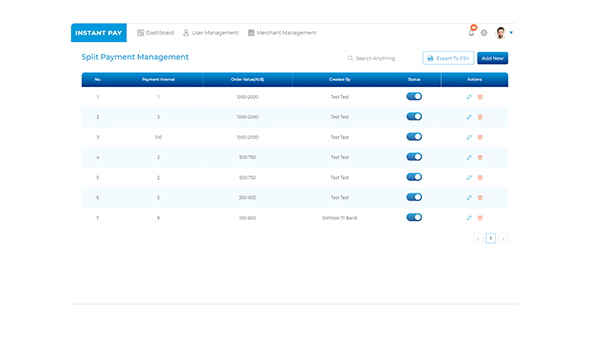Edit the row number 2 entry
Screen dimensions: 590x360
click(x=469, y=117)
